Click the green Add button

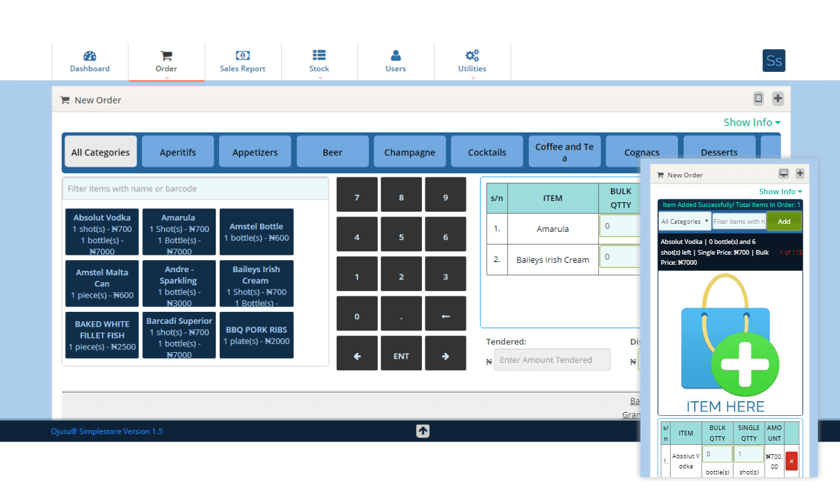coord(784,221)
